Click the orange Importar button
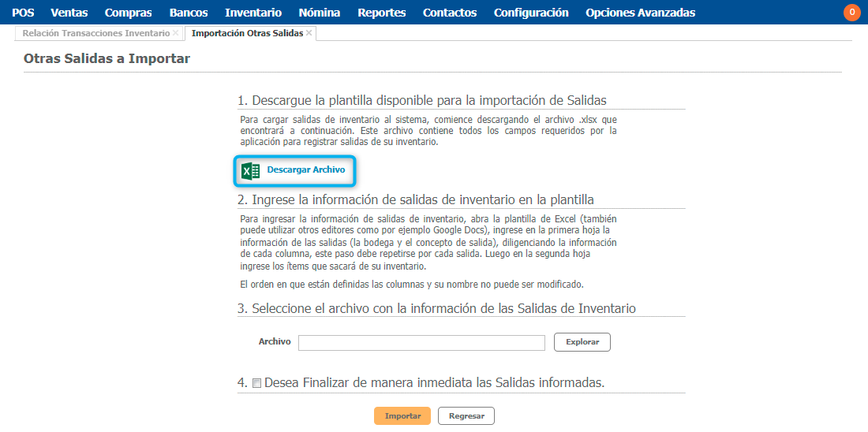The width and height of the screenshot is (868, 432). coord(402,416)
